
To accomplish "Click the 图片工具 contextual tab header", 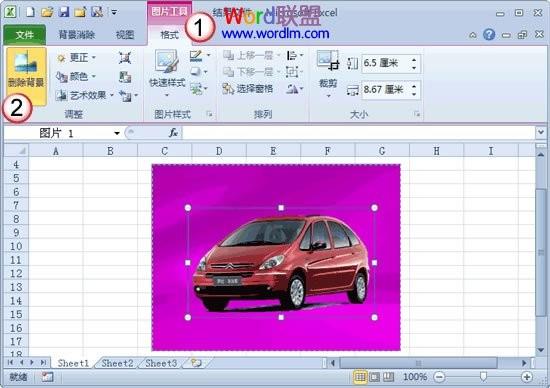I will click(x=169, y=12).
